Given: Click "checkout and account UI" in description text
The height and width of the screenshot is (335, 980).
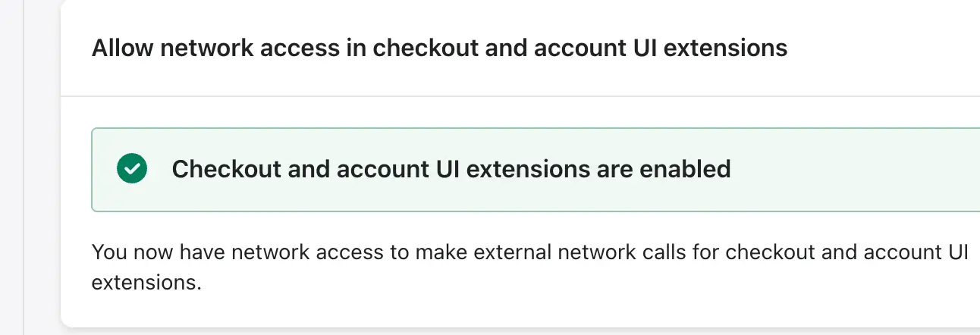Looking at the screenshot, I should (847, 252).
